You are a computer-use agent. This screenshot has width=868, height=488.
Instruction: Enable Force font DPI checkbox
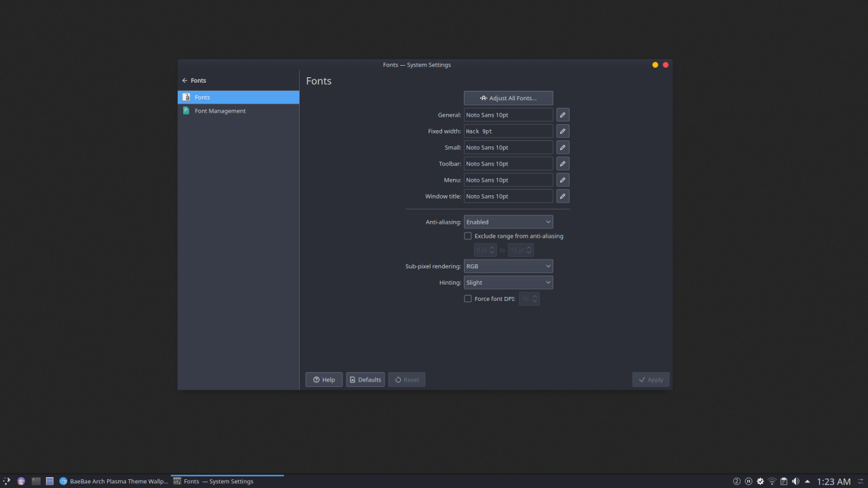pyautogui.click(x=468, y=298)
